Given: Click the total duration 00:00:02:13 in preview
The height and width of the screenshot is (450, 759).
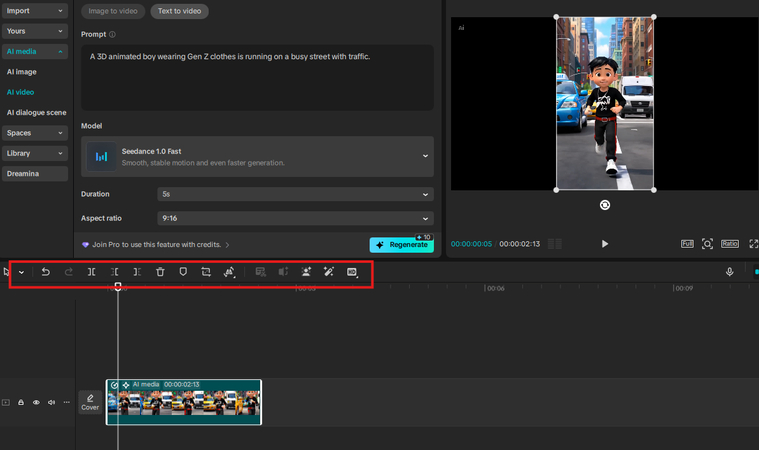Looking at the screenshot, I should (519, 244).
